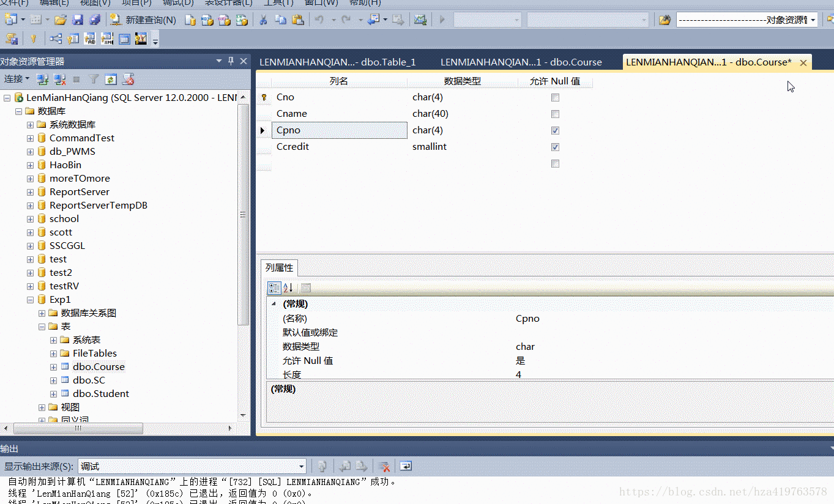Image resolution: width=834 pixels, height=504 pixels.
Task: Click the filter icon in Object Explorer toolbar
Action: tap(94, 79)
